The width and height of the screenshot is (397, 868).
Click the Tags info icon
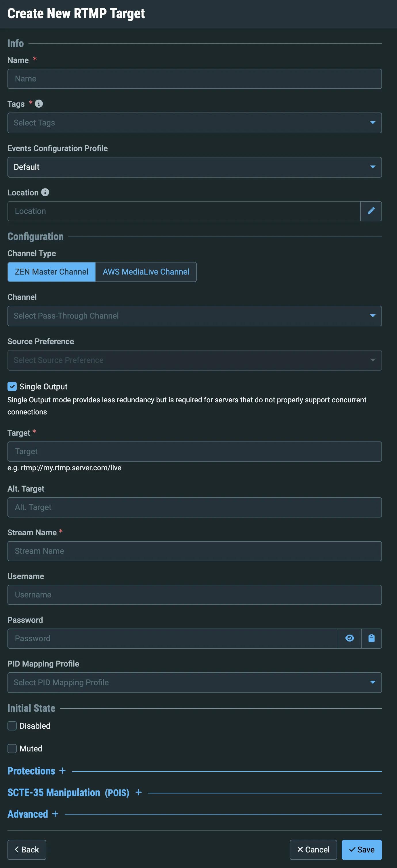tap(39, 103)
